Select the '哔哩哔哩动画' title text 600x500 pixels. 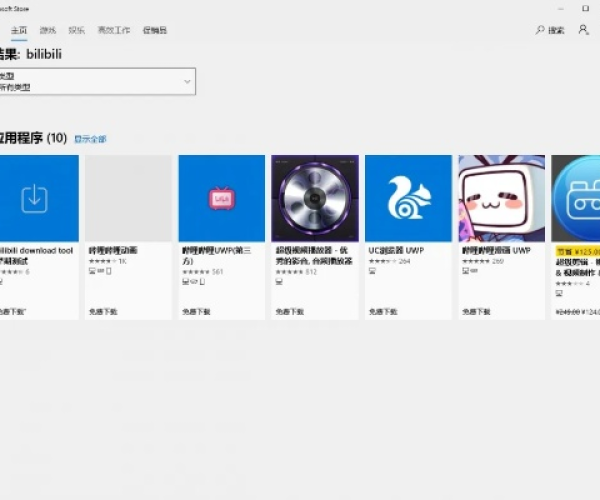tap(113, 251)
